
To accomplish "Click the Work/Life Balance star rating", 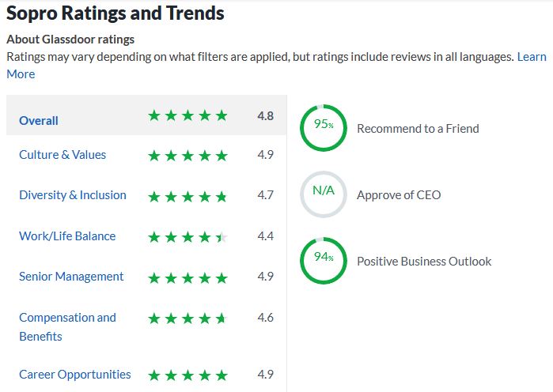I will [187, 236].
